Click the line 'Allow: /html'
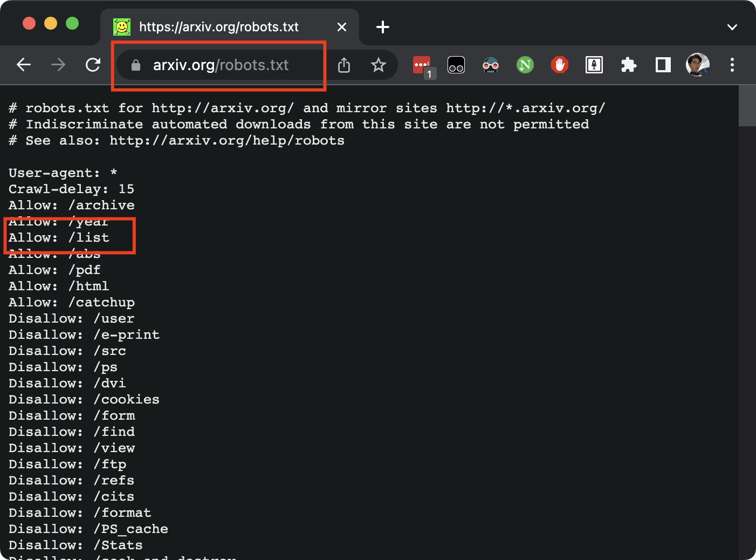Viewport: 756px width, 560px height. (59, 286)
